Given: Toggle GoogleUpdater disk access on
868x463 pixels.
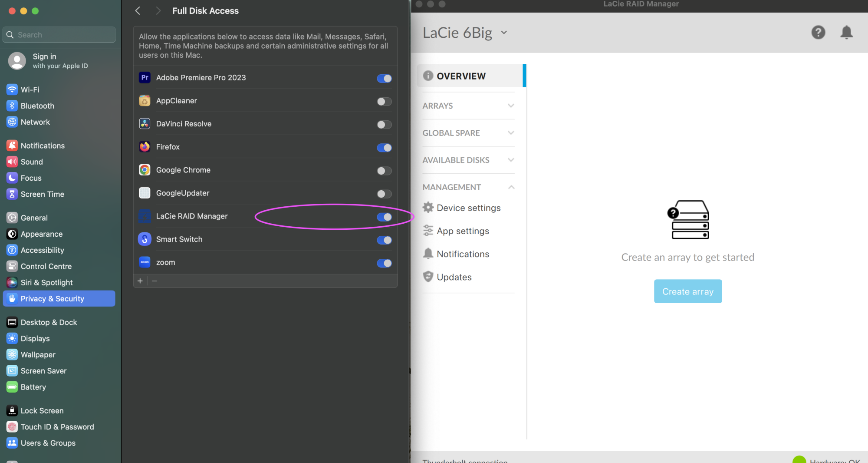Looking at the screenshot, I should pyautogui.click(x=384, y=194).
